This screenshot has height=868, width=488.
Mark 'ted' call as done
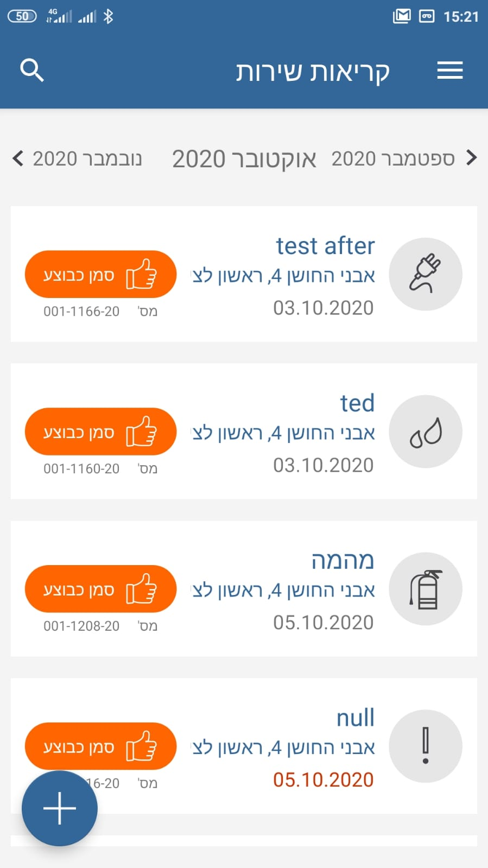[x=100, y=432]
